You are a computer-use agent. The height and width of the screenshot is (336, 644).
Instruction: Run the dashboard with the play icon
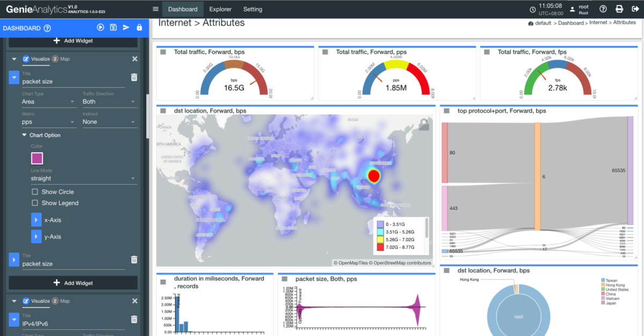click(100, 27)
